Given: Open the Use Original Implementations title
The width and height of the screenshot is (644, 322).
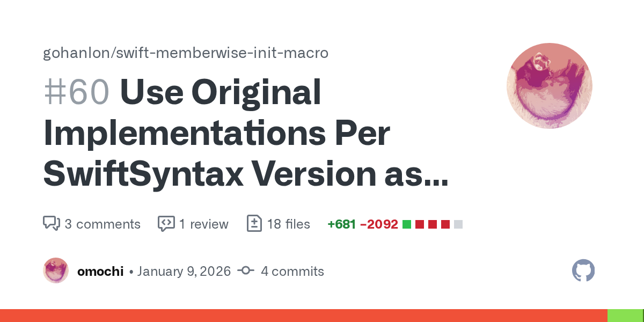Looking at the screenshot, I should (246, 133).
